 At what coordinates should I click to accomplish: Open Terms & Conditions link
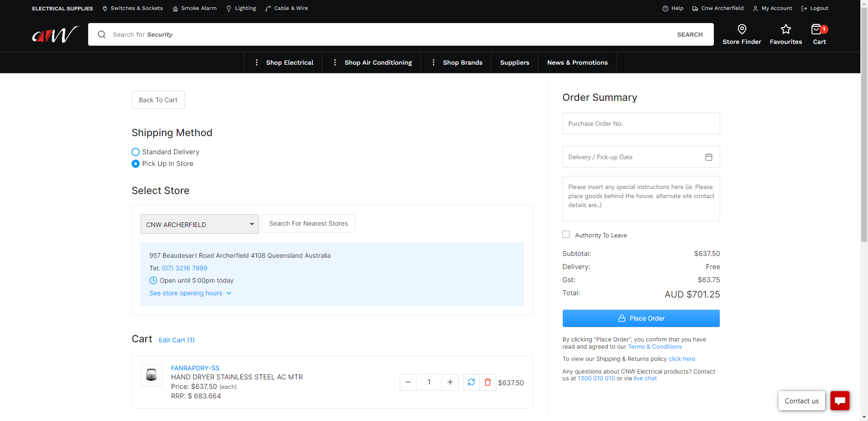click(x=655, y=347)
